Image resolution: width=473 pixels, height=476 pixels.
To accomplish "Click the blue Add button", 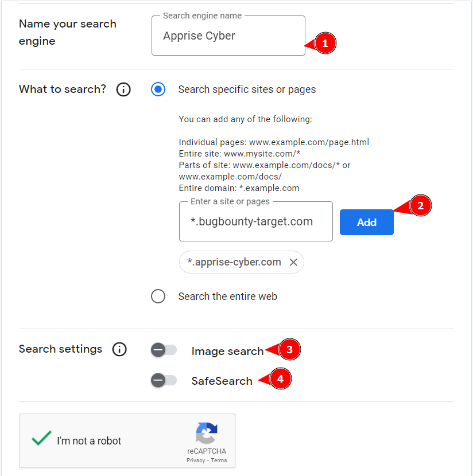I will pos(366,222).
